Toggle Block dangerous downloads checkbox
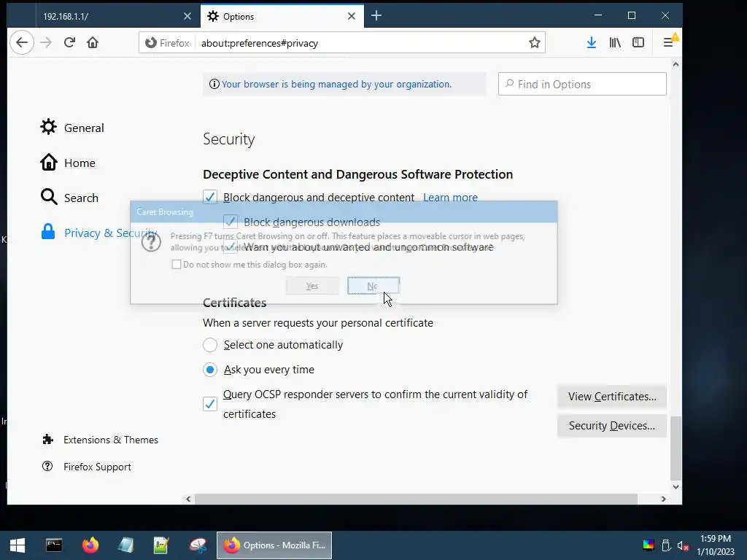Viewport: 747px width, 560px height. coord(231,222)
